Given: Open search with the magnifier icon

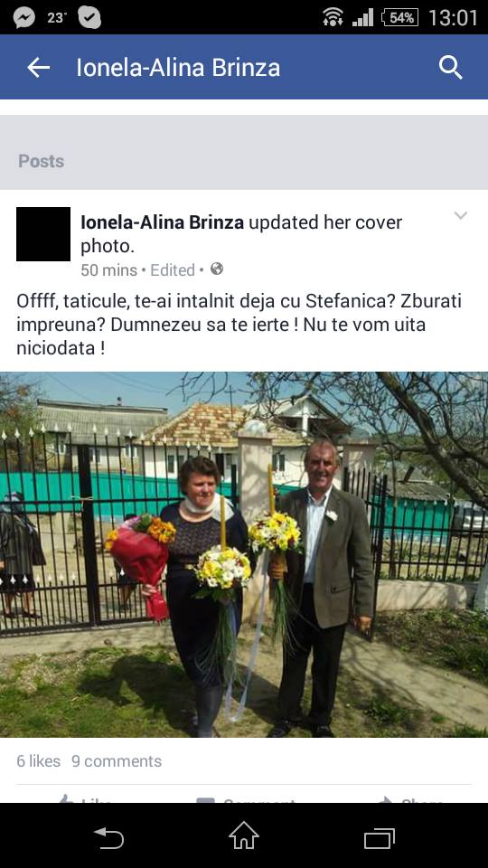Looking at the screenshot, I should (x=450, y=68).
